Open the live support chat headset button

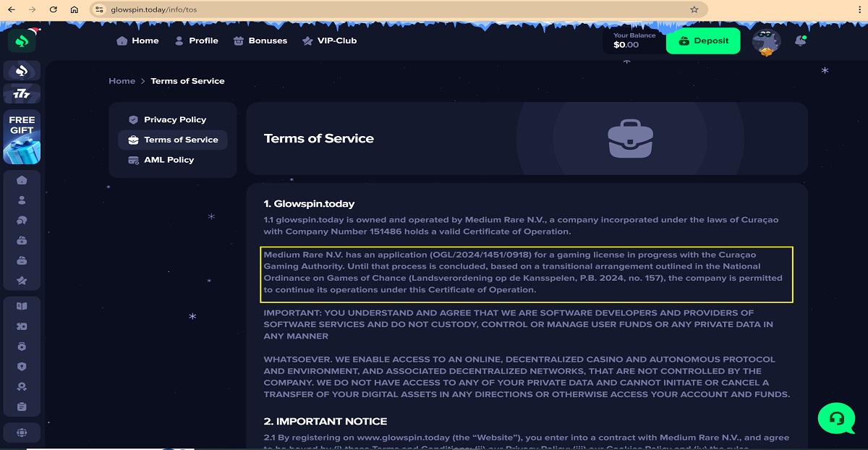836,418
